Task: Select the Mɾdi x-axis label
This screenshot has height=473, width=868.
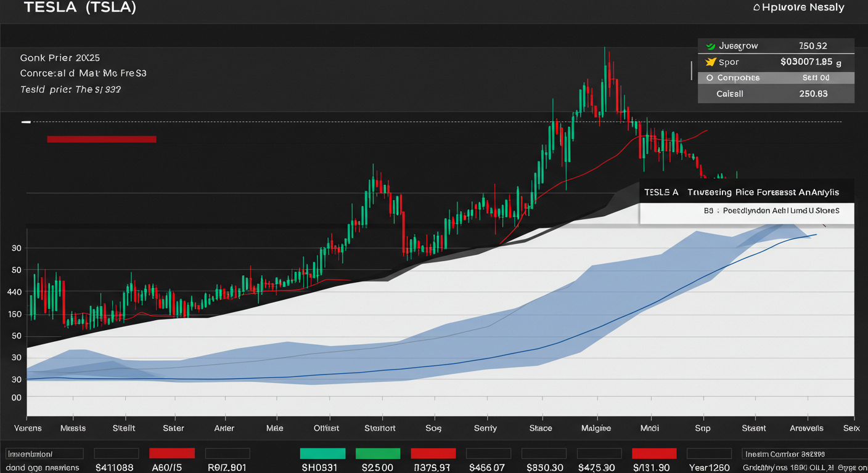Action: point(649,428)
